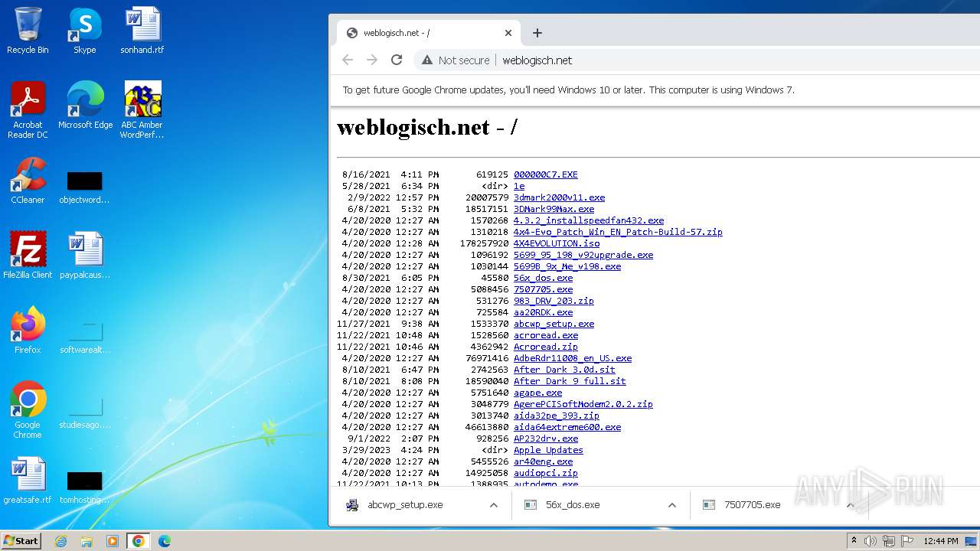
Task: Open the paypalcaus document icon
Action: point(85,255)
